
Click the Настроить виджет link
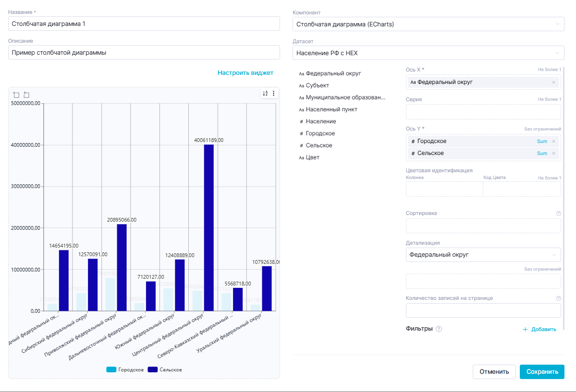(245, 73)
